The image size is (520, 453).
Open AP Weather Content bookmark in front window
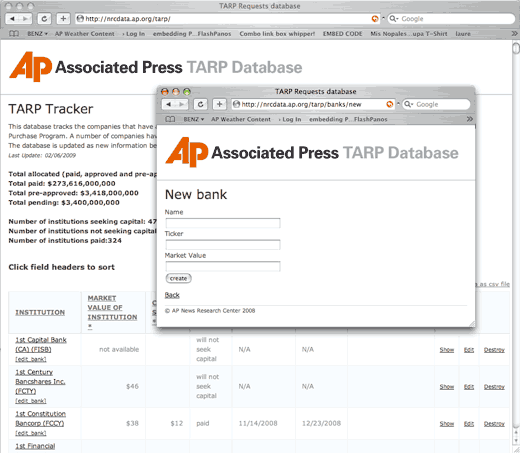(241, 119)
